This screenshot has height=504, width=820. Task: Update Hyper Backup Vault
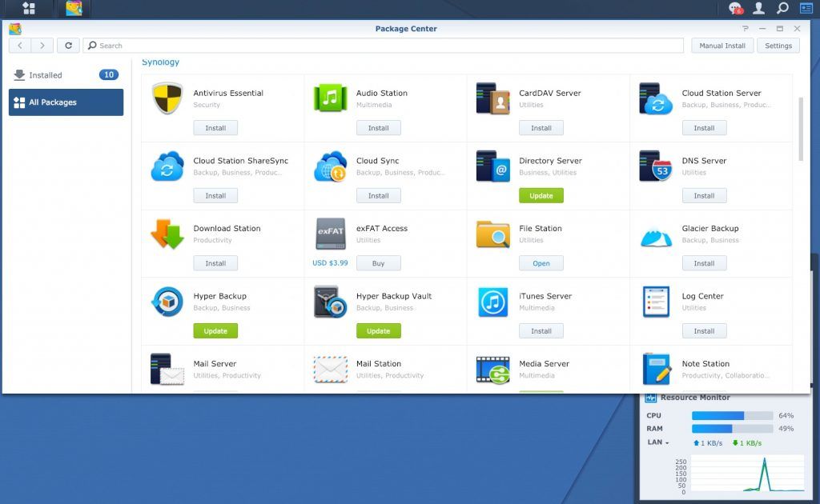click(379, 331)
